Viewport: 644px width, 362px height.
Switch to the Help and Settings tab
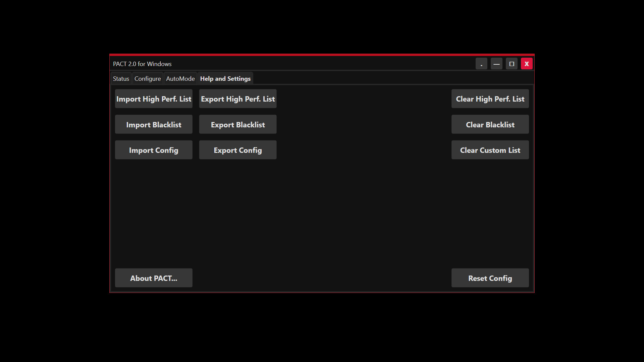point(225,78)
